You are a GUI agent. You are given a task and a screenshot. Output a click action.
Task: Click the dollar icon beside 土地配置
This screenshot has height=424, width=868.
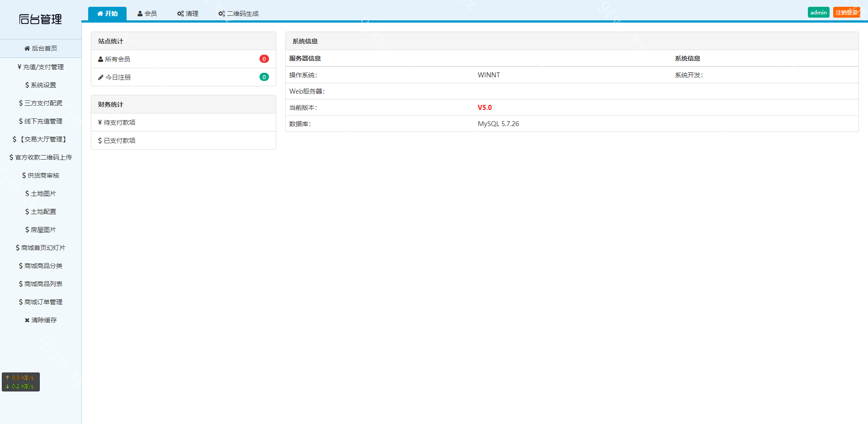(x=27, y=212)
